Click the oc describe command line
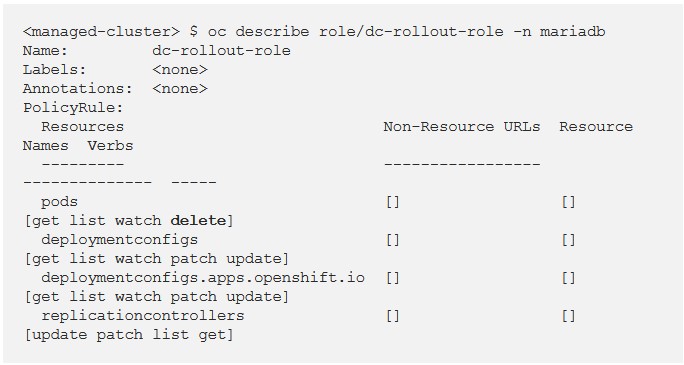The image size is (684, 365). click(314, 32)
